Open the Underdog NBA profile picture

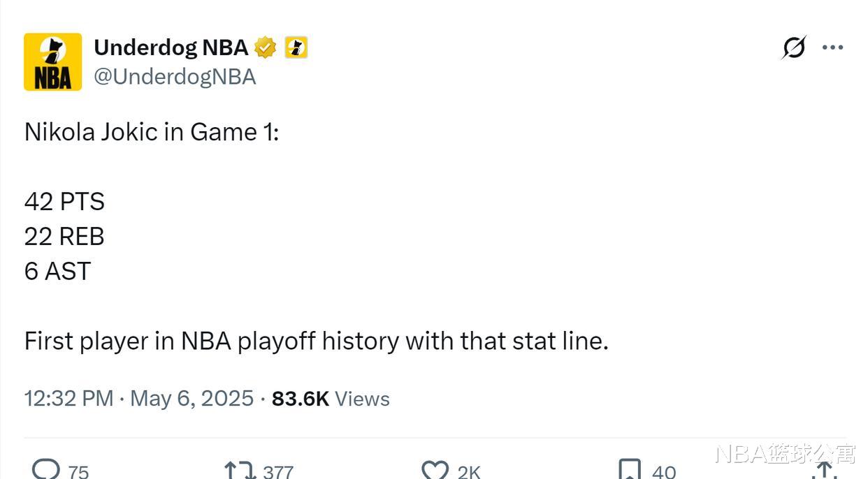(52, 62)
